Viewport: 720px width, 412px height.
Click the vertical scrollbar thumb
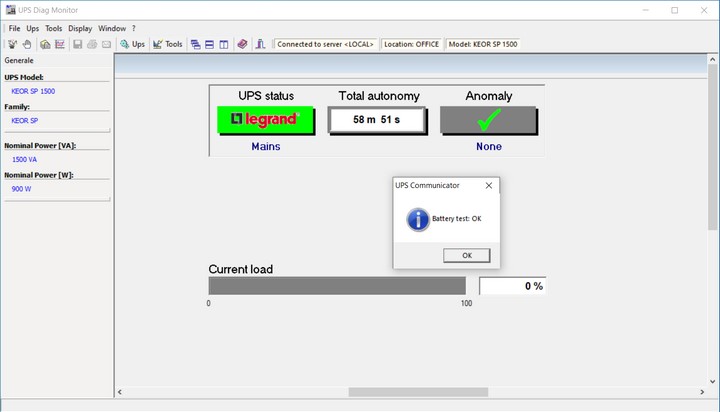[x=712, y=147]
